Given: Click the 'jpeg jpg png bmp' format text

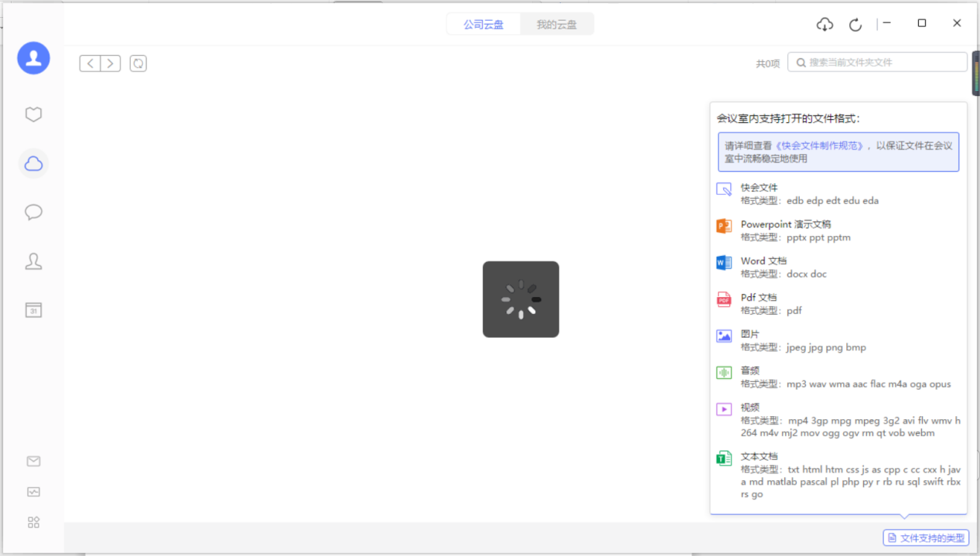Looking at the screenshot, I should coord(827,347).
